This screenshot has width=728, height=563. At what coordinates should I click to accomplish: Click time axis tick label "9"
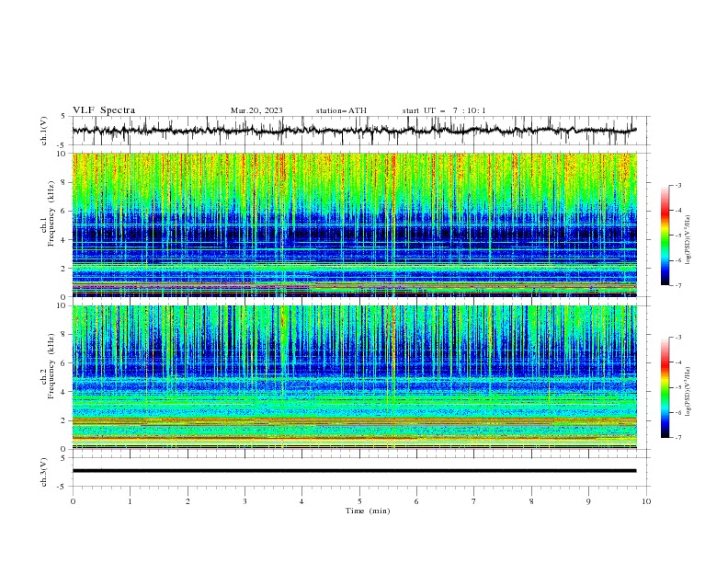click(x=588, y=501)
